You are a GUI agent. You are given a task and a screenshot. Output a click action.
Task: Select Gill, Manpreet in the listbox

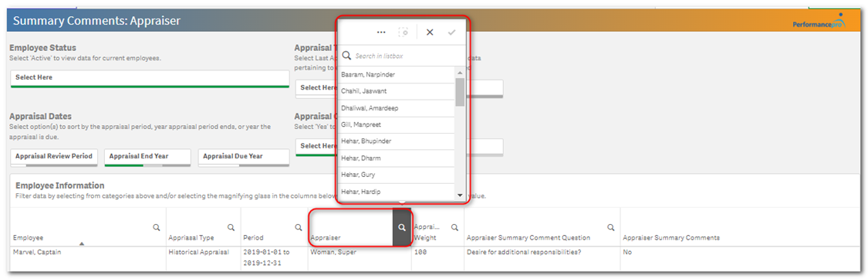pos(396,124)
